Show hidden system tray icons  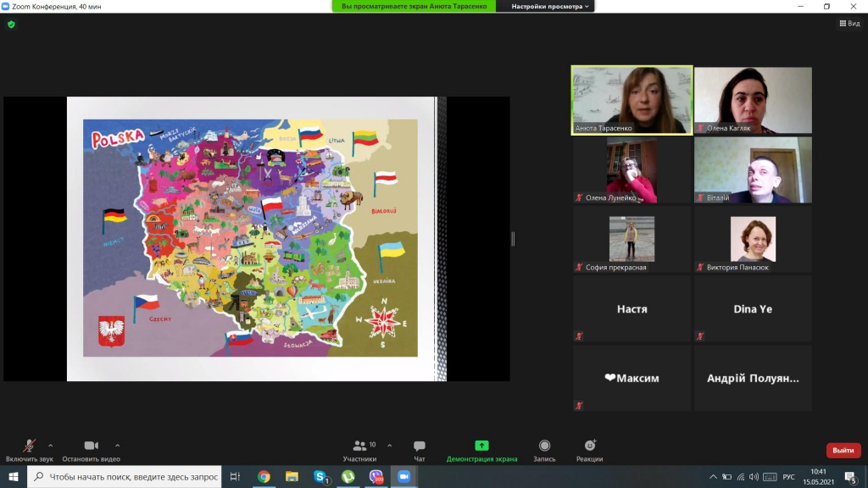click(713, 477)
